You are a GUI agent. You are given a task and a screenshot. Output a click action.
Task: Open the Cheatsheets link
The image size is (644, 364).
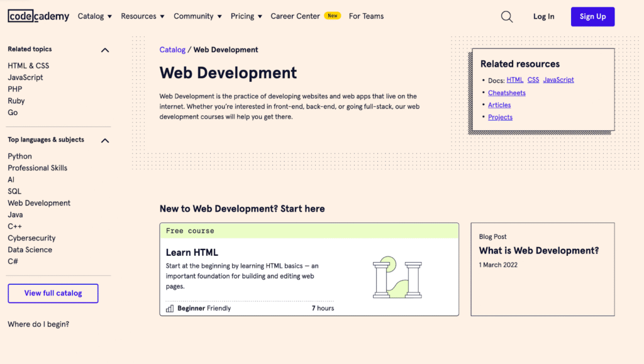(x=507, y=93)
